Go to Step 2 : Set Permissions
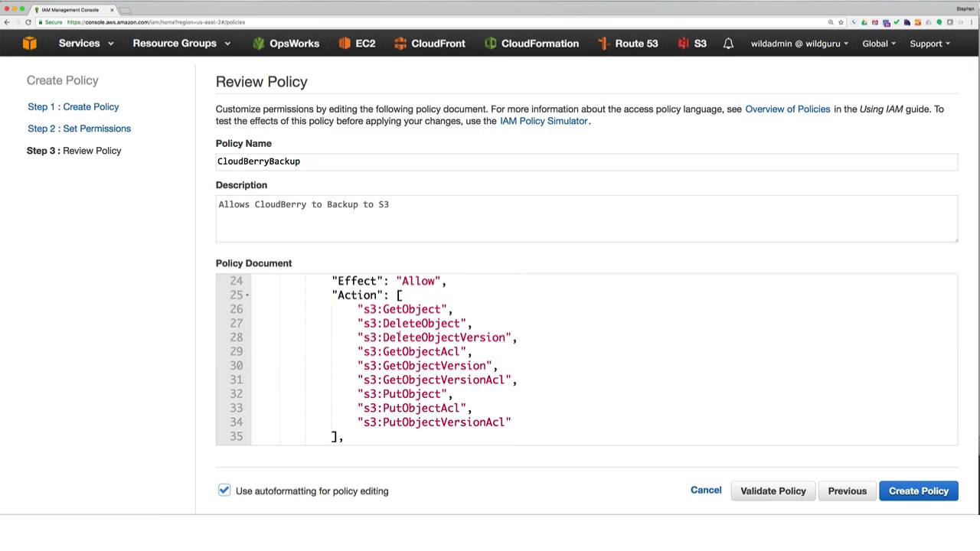980x551 pixels. pyautogui.click(x=79, y=129)
